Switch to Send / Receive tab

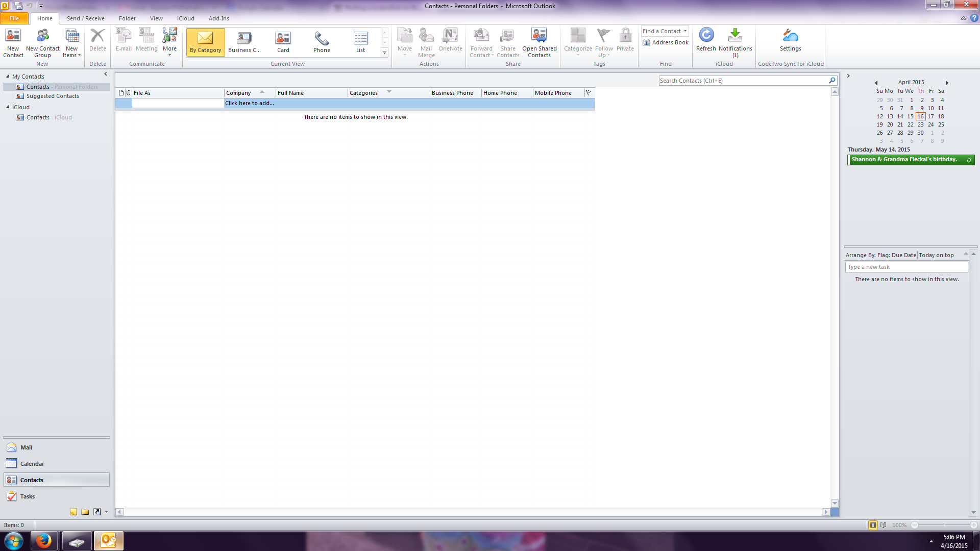pyautogui.click(x=85, y=18)
